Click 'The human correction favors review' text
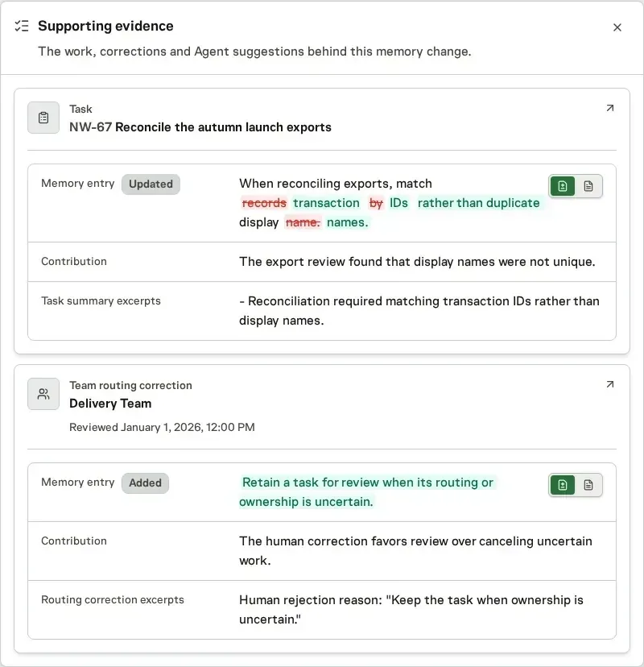This screenshot has height=667, width=644. coord(415,551)
